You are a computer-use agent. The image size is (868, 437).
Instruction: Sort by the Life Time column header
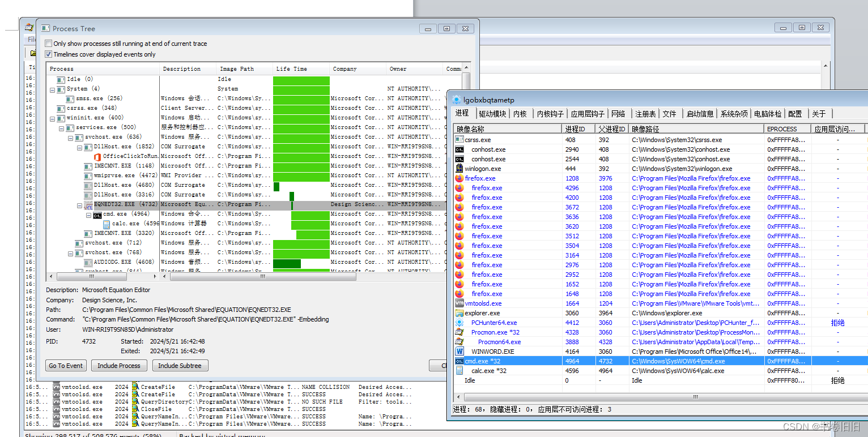[301, 69]
